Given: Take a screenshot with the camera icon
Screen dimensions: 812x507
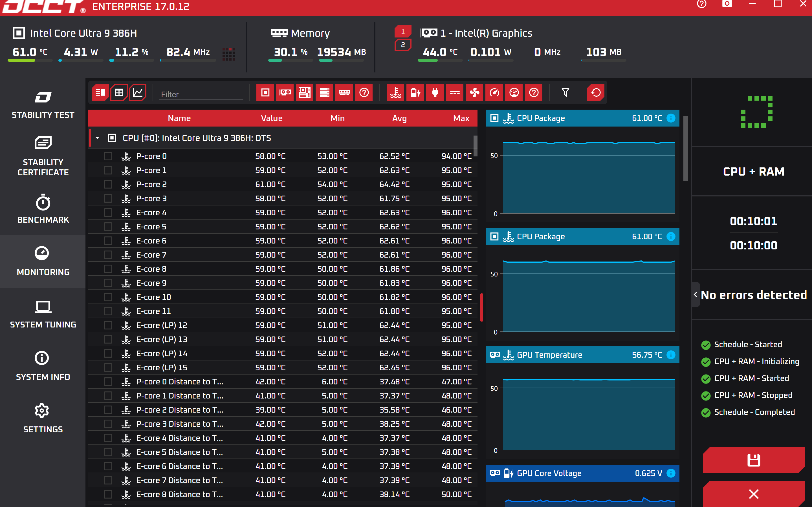Looking at the screenshot, I should pos(727,4).
